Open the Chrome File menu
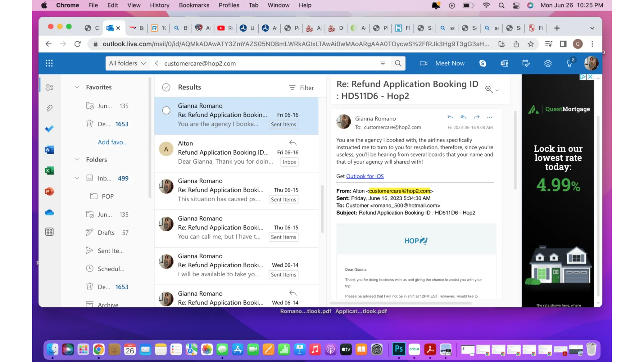The image size is (644, 362). coord(93,5)
